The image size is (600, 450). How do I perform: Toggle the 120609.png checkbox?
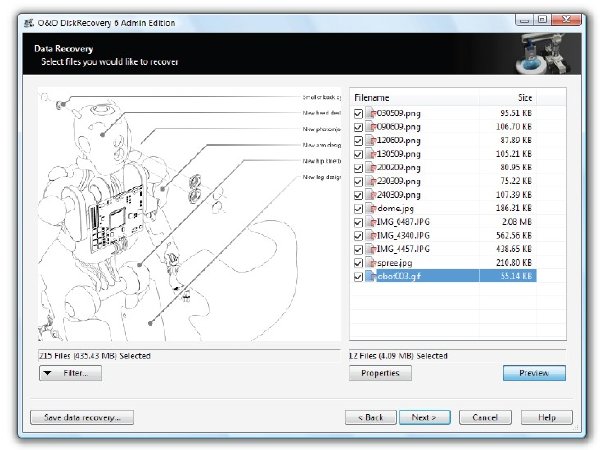tap(358, 141)
